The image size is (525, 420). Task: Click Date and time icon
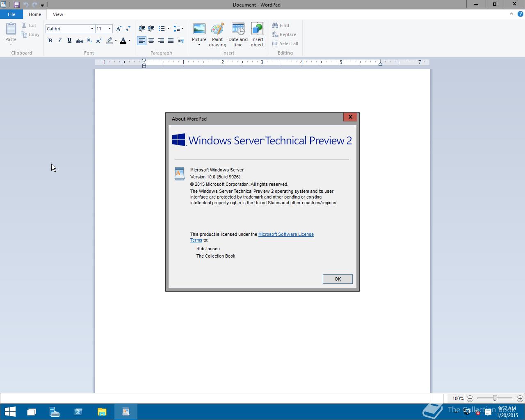238,35
